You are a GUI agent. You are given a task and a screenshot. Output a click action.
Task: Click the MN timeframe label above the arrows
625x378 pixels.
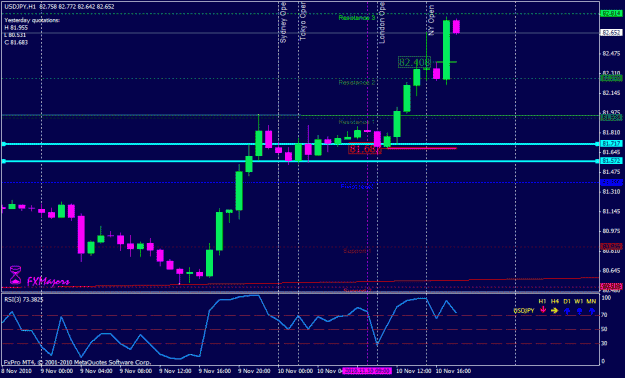tap(592, 301)
